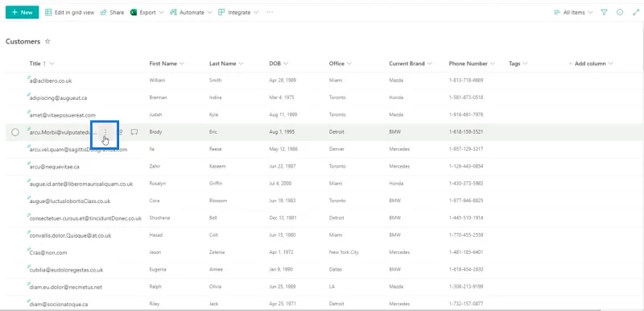Open item adipiscing@augueut.ca
The height and width of the screenshot is (311, 644).
[58, 98]
